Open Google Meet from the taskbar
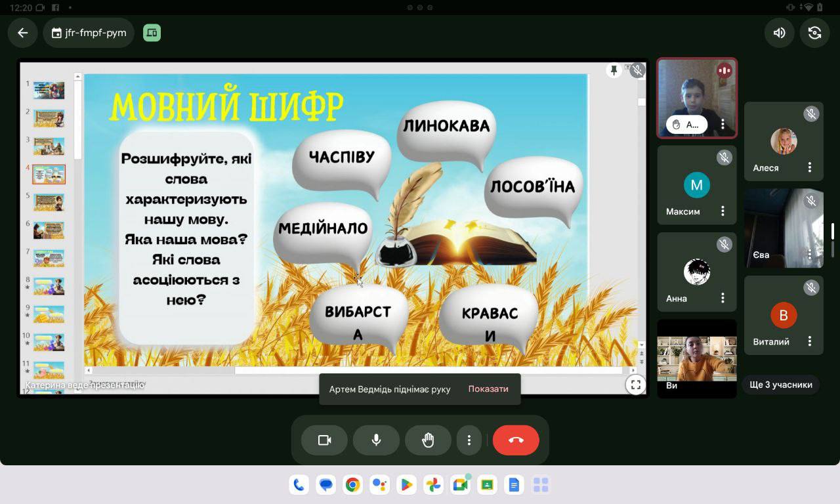 [460, 485]
